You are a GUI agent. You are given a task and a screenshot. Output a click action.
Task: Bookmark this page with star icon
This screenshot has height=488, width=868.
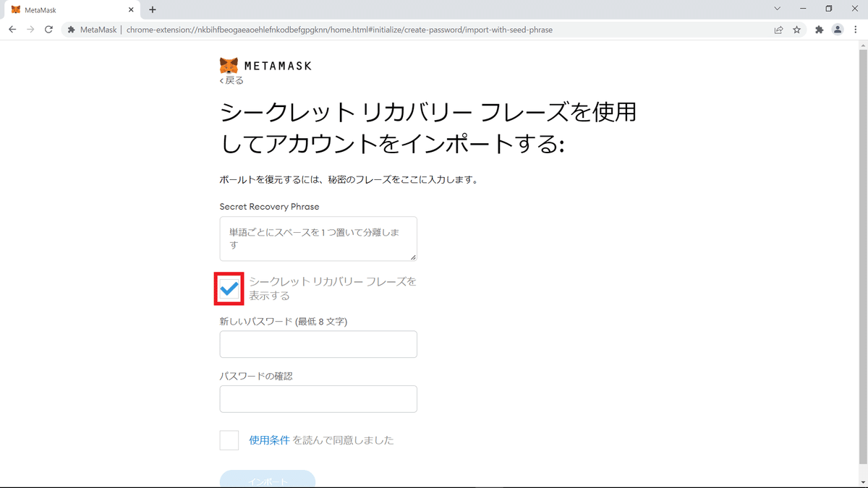(x=796, y=30)
